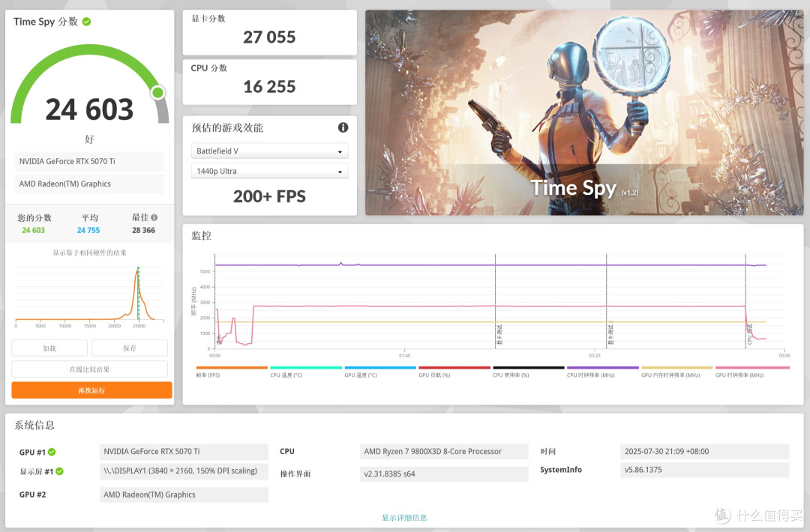The image size is (810, 532).
Task: Toggle the blue GPU 温度 (°C) legend entry
Action: (380, 372)
